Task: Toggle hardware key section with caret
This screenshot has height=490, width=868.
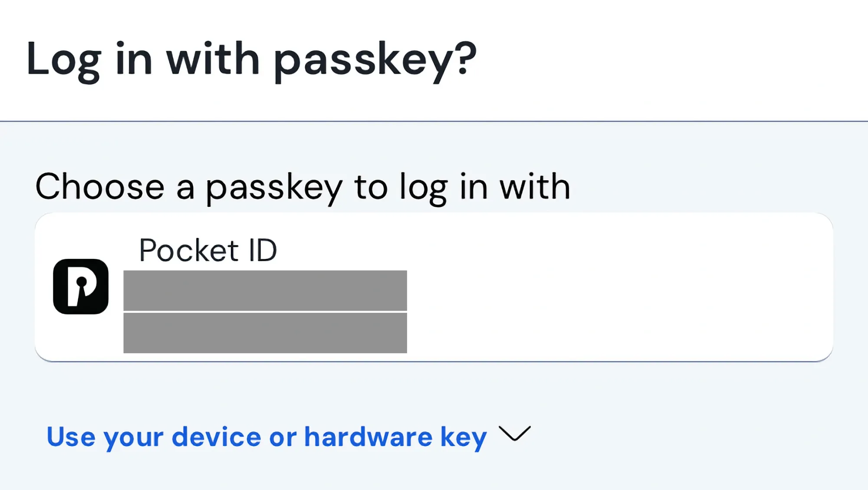Action: pos(515,434)
